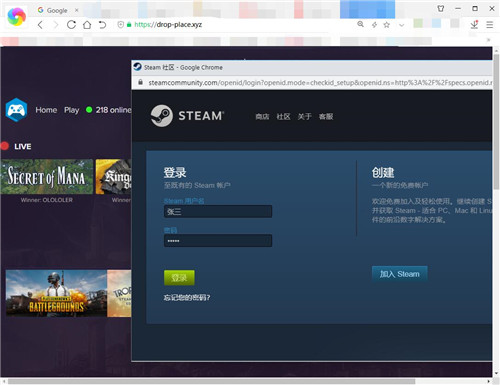The image size is (500, 385).
Task: Click the green 登录 button
Action: 179,278
